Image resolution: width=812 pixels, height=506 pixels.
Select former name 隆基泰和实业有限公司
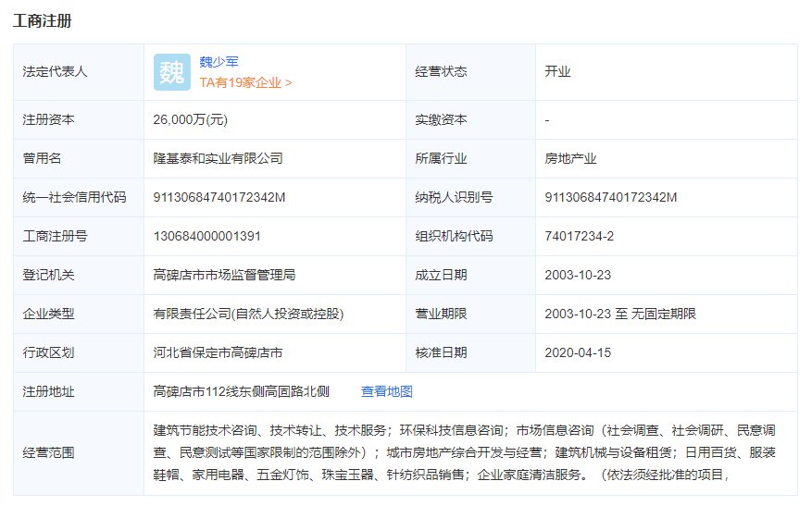[218, 158]
